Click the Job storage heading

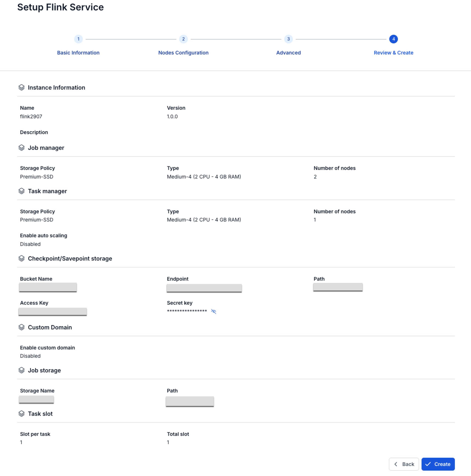click(44, 370)
